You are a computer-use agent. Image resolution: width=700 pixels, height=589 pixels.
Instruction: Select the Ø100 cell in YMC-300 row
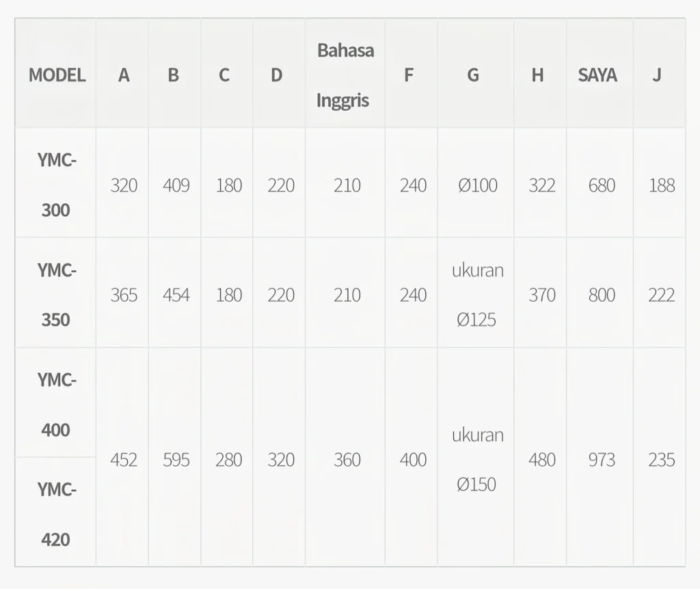coord(477,185)
